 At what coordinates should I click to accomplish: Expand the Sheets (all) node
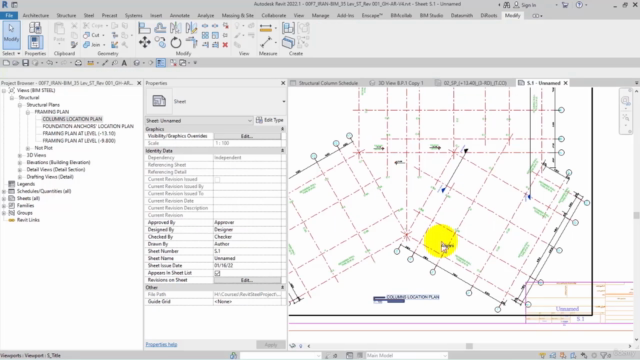click(4, 198)
